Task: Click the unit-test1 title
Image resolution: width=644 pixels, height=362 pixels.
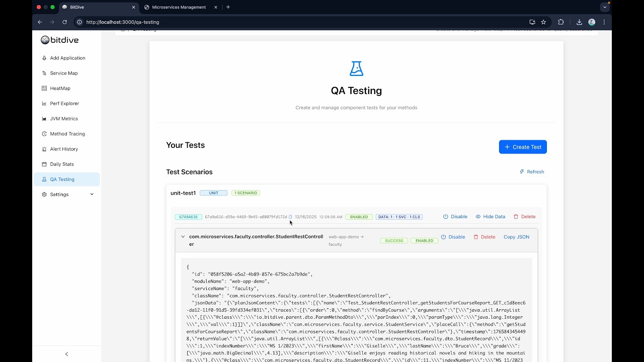Action: point(183,193)
